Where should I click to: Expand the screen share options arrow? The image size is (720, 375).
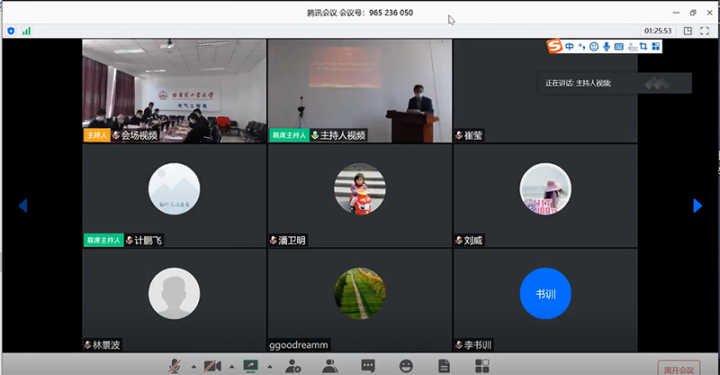[x=270, y=366]
